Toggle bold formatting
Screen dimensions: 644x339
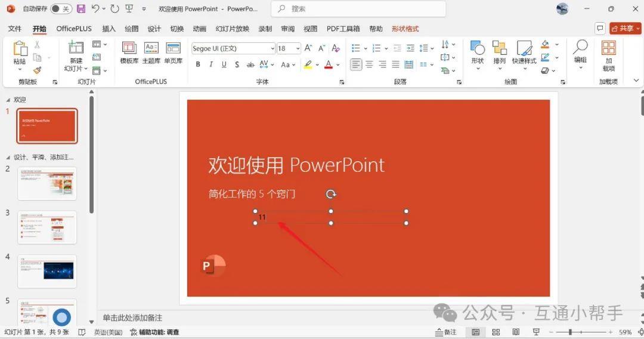(198, 64)
